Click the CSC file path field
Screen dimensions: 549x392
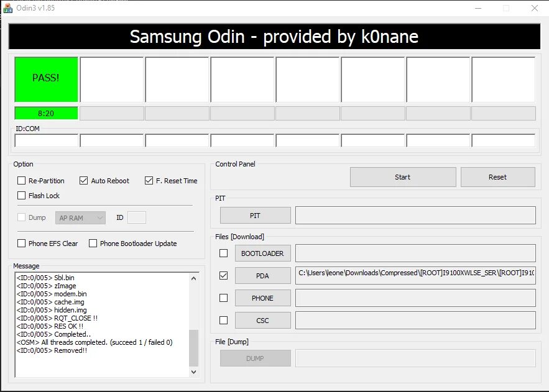point(415,320)
